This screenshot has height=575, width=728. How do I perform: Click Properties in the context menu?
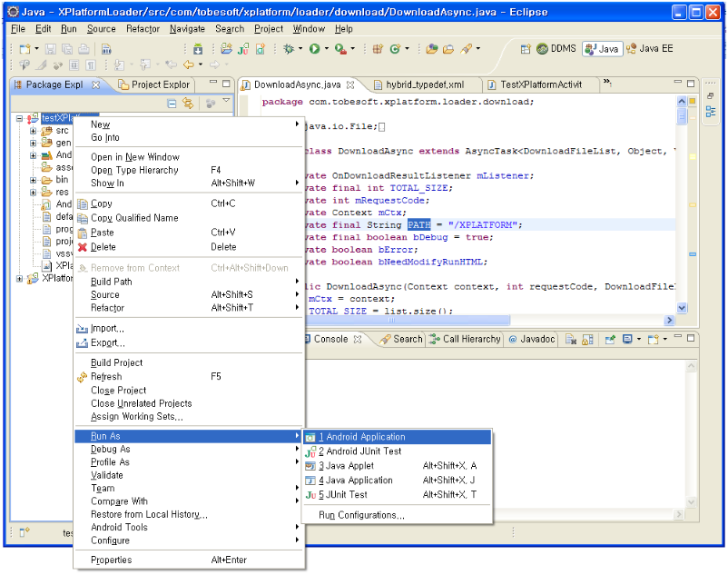(111, 560)
